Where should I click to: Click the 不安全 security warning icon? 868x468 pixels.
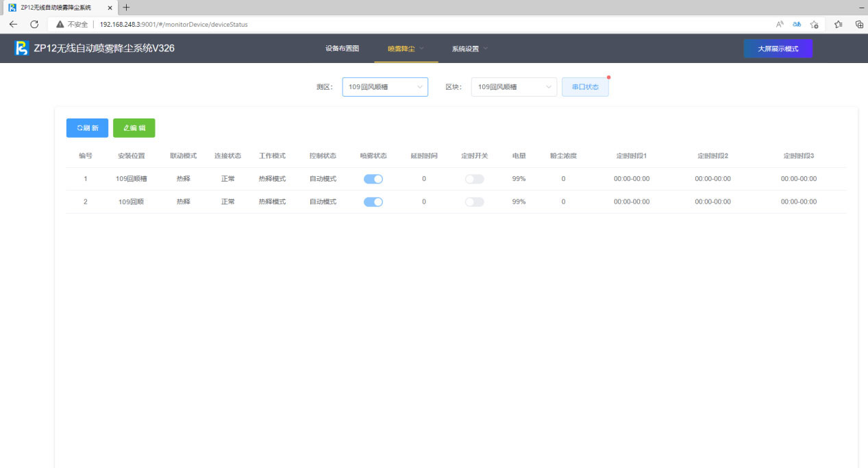(60, 24)
